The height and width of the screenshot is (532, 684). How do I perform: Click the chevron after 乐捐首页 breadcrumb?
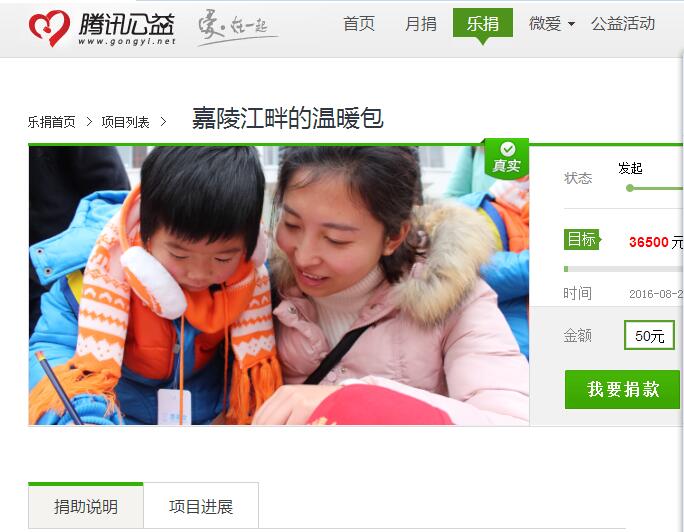(89, 122)
